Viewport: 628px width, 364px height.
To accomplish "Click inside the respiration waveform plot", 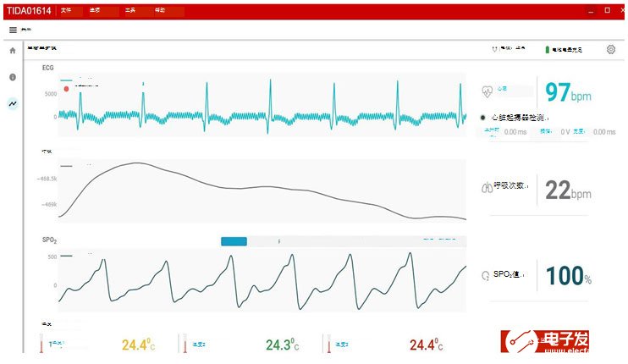I will (262, 191).
